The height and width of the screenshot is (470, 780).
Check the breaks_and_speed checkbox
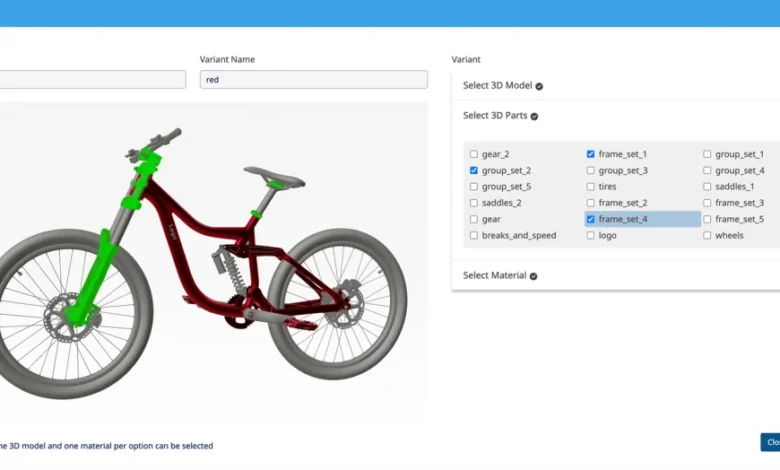tap(474, 235)
